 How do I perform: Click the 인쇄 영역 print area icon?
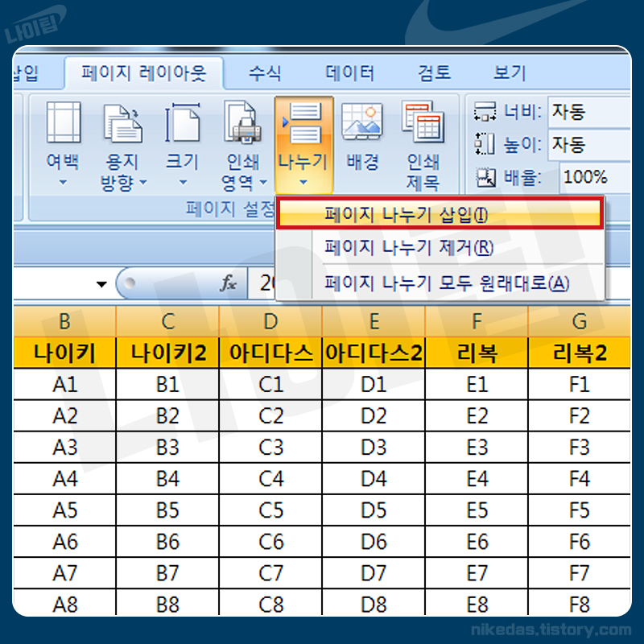(x=242, y=122)
